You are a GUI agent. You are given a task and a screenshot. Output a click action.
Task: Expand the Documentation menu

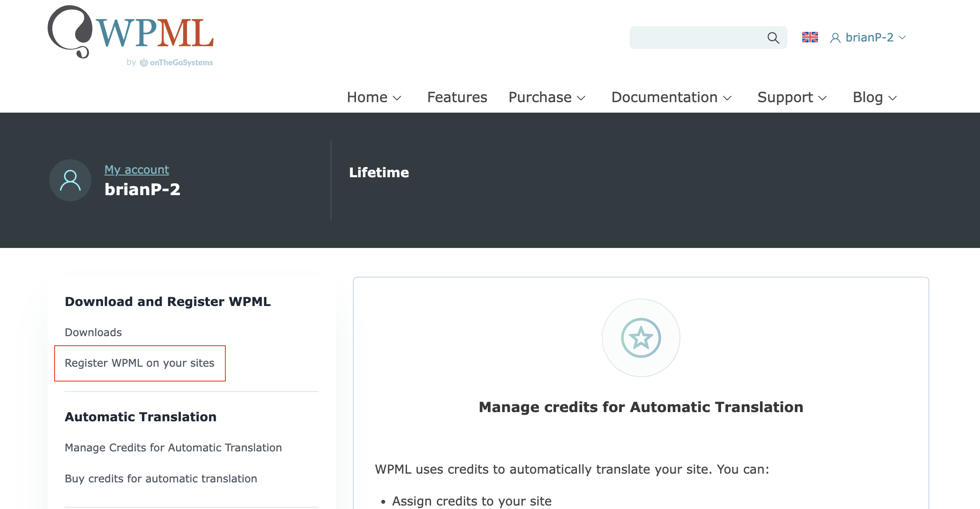point(671,97)
